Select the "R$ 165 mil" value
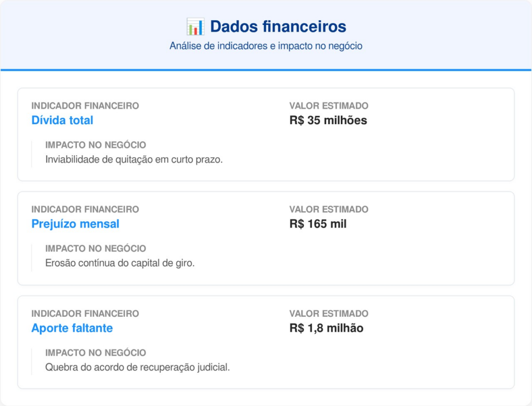Viewport: 532px width, 406px height. pyautogui.click(x=318, y=224)
